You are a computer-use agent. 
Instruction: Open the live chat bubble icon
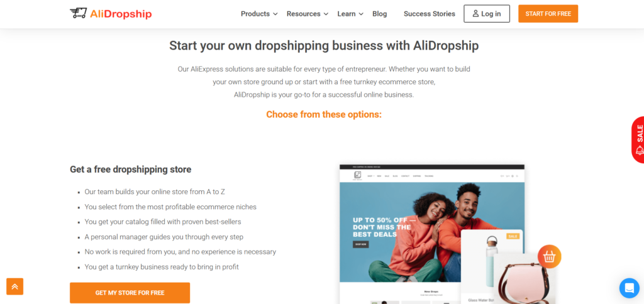pos(629,288)
